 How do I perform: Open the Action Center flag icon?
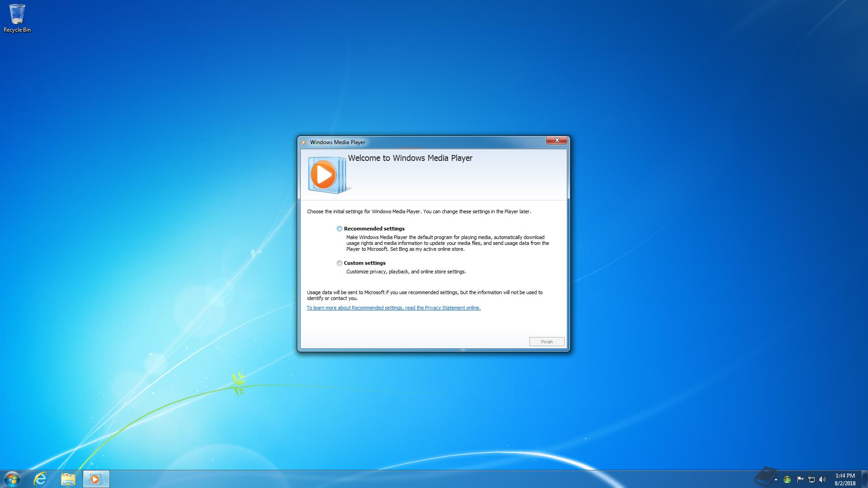(801, 479)
